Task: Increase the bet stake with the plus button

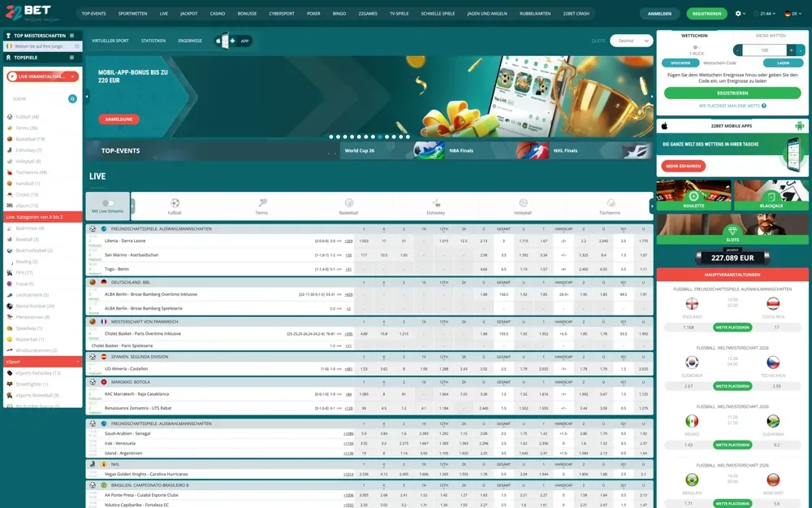Action: click(791, 50)
